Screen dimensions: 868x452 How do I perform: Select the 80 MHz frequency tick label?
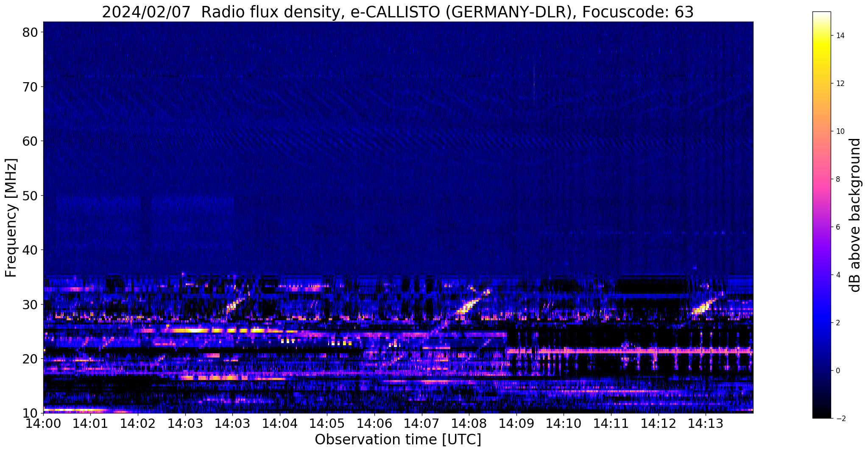[30, 32]
